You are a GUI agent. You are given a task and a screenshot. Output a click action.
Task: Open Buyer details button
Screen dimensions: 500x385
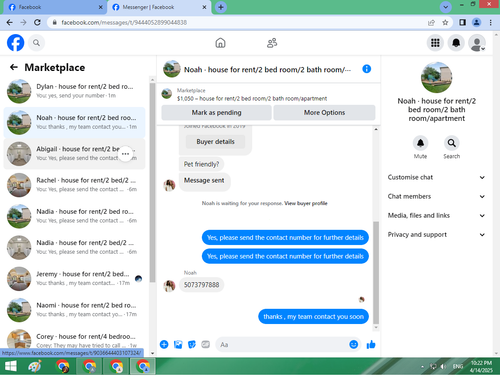[215, 142]
